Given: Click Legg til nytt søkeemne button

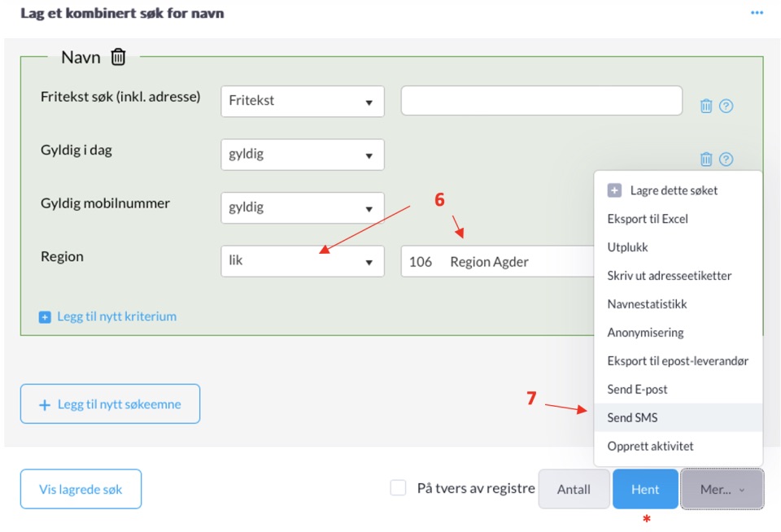Looking at the screenshot, I should (x=110, y=404).
